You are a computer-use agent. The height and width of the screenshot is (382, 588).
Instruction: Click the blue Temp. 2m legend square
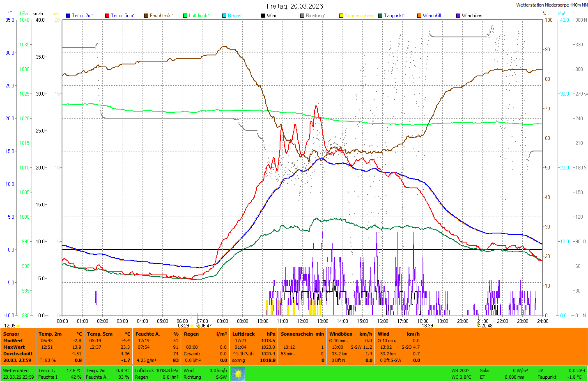coord(68,16)
